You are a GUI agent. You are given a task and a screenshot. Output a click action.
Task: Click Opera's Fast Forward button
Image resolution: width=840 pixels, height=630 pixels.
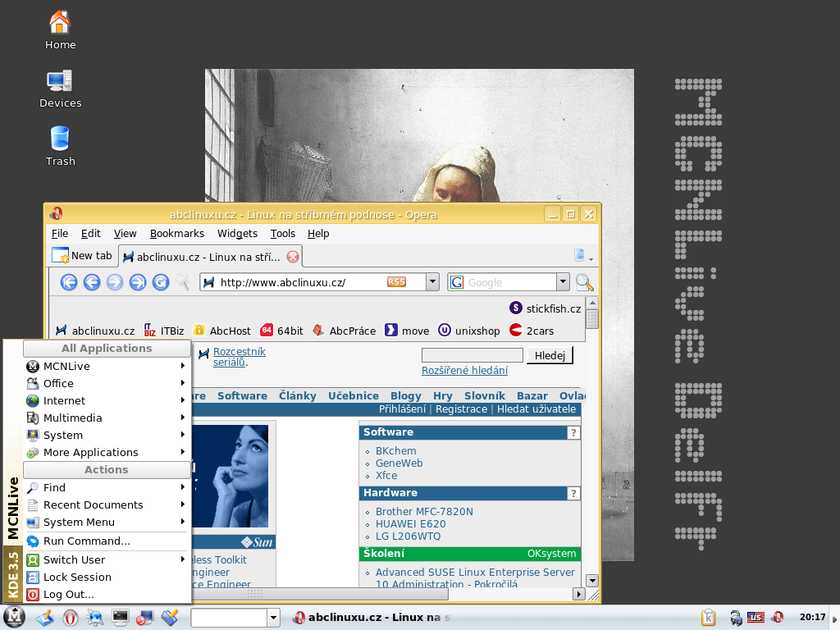click(x=138, y=282)
